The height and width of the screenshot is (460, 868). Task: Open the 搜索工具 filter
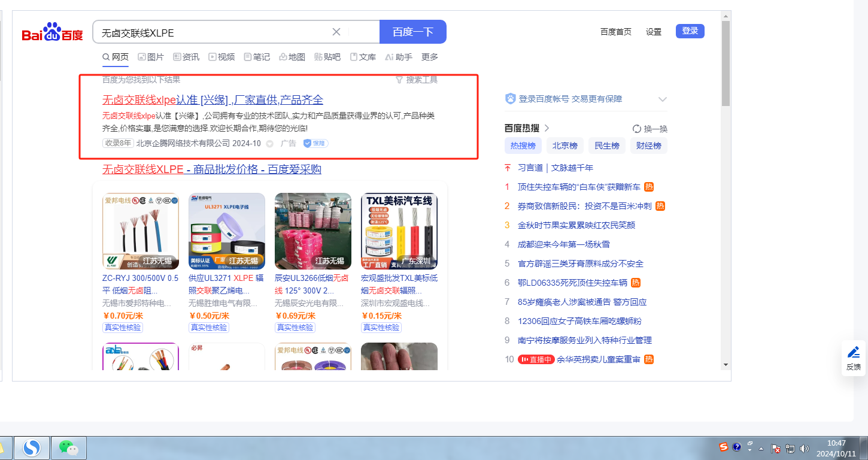[417, 80]
